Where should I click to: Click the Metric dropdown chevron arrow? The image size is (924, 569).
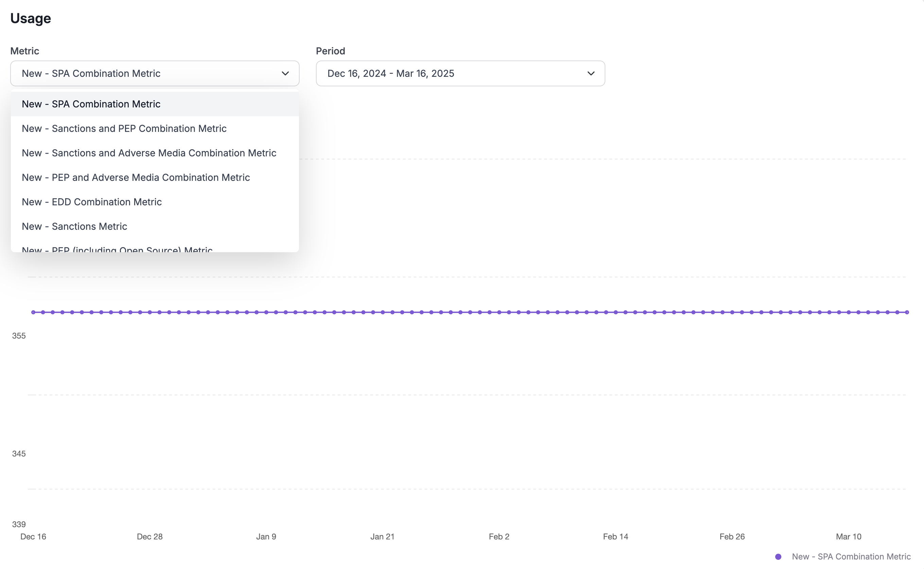[285, 73]
